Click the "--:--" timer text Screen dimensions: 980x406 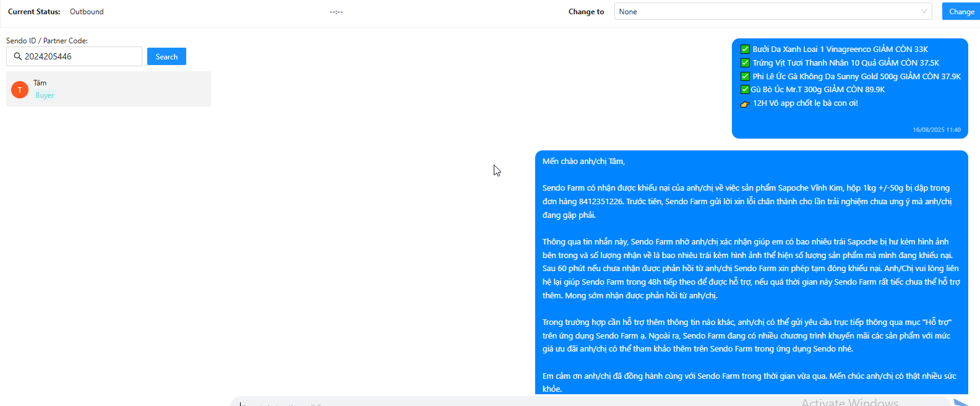pos(336,12)
